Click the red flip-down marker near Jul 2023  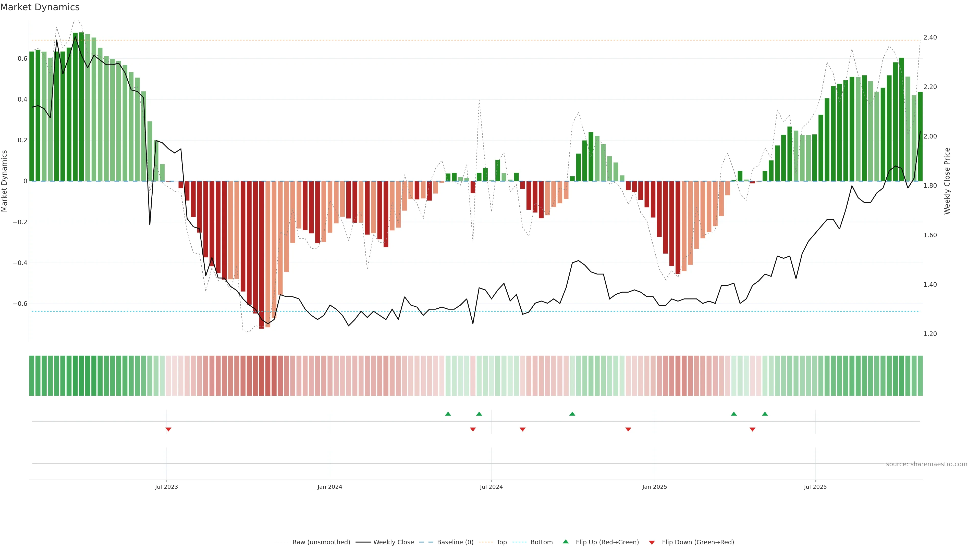coord(168,429)
